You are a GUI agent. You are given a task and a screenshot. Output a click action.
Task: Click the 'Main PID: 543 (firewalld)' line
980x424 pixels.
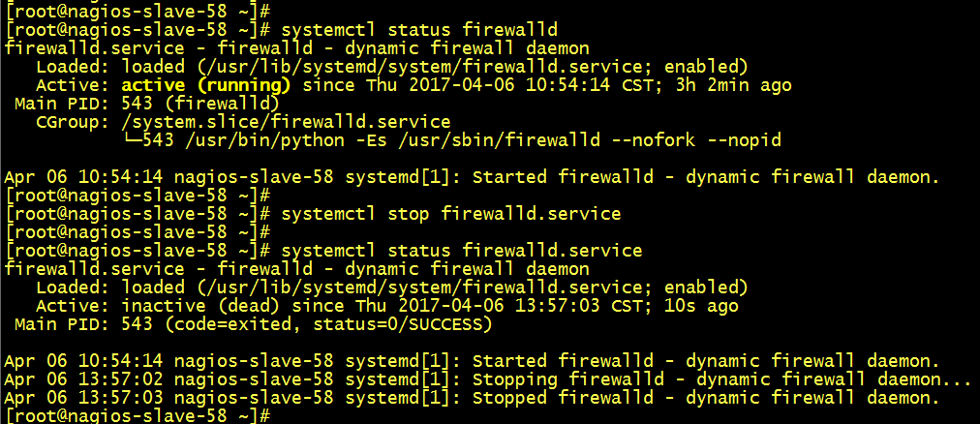pos(147,104)
